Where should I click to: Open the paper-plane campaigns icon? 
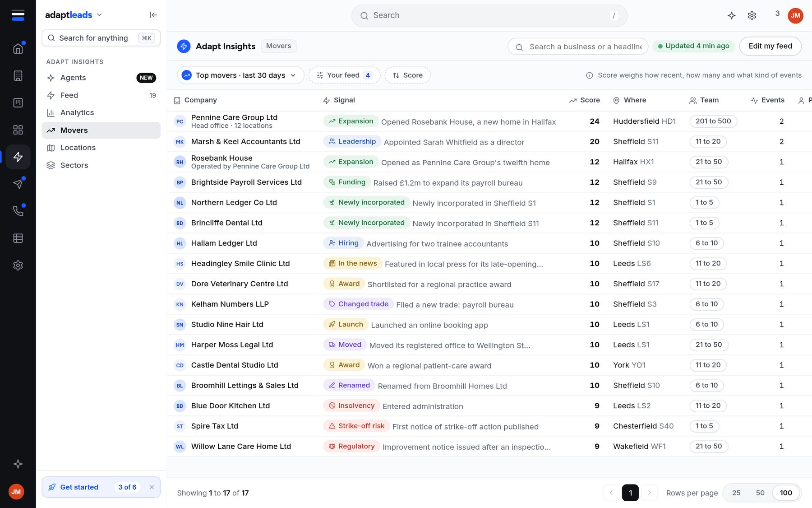(x=18, y=184)
